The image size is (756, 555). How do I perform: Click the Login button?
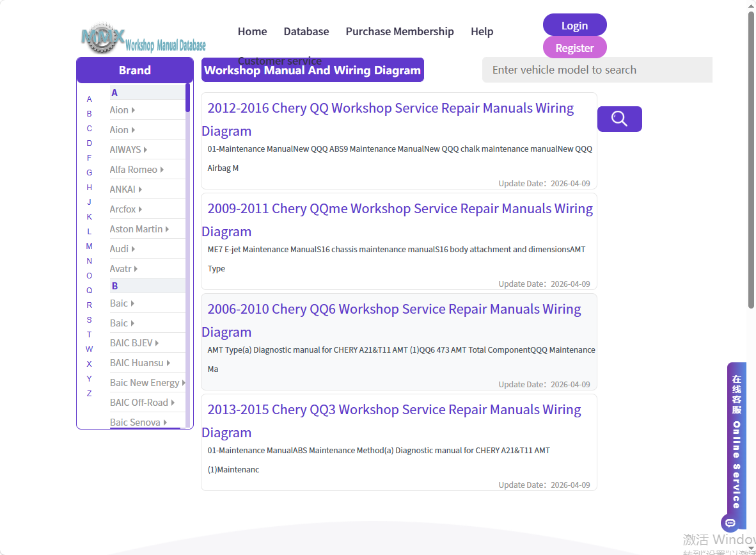click(x=574, y=25)
